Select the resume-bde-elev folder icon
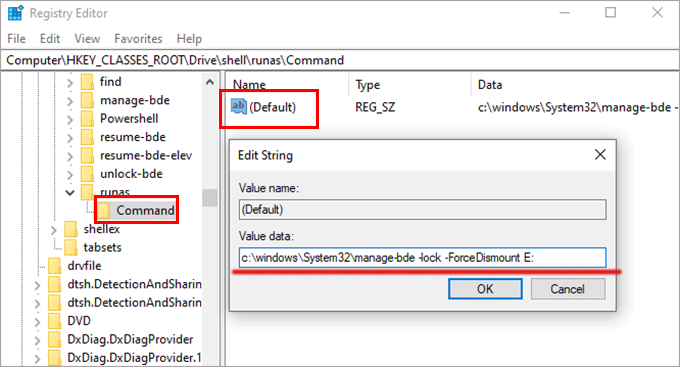This screenshot has height=367, width=680. pyautogui.click(x=87, y=155)
